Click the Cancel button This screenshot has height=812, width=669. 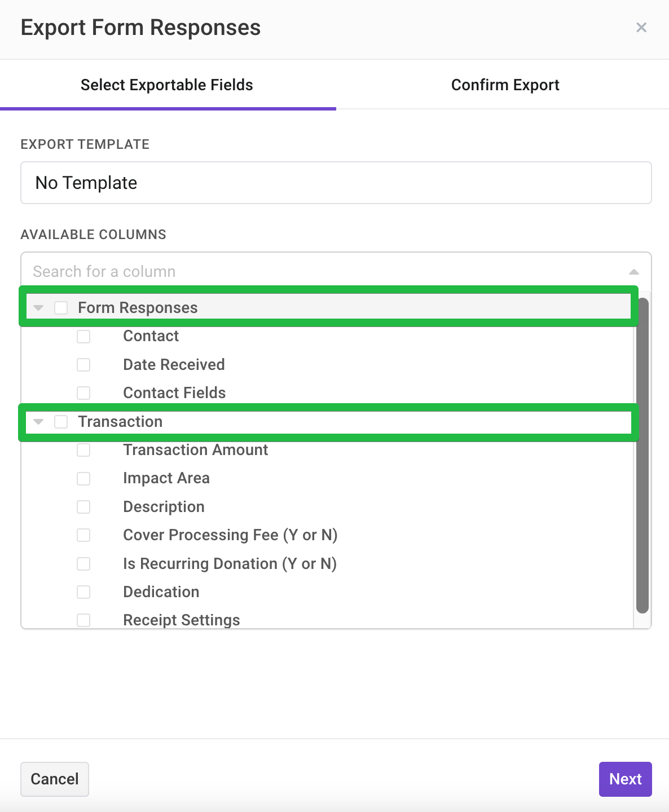tap(55, 779)
